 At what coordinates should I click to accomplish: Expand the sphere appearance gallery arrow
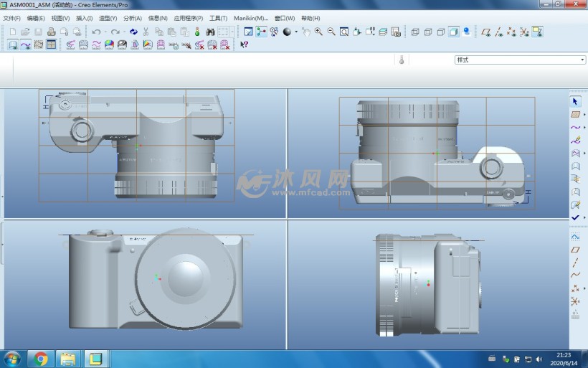coord(296,32)
